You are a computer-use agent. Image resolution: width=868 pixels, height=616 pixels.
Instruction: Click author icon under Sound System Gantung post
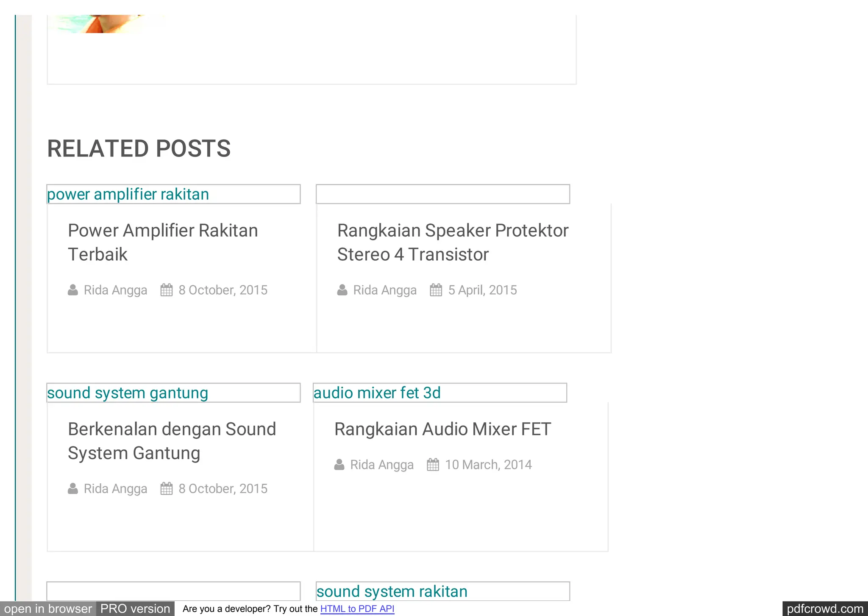point(73,489)
